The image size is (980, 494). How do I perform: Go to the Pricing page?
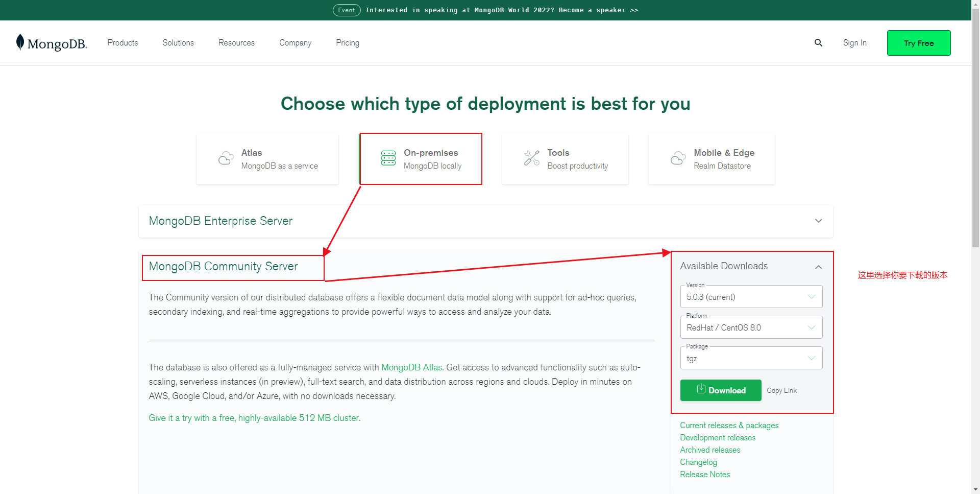tap(348, 43)
